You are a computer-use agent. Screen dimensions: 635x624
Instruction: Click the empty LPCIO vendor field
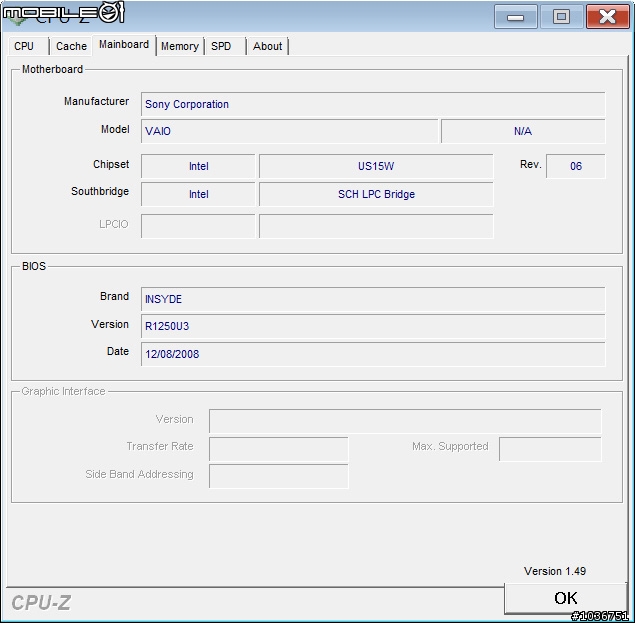198,226
